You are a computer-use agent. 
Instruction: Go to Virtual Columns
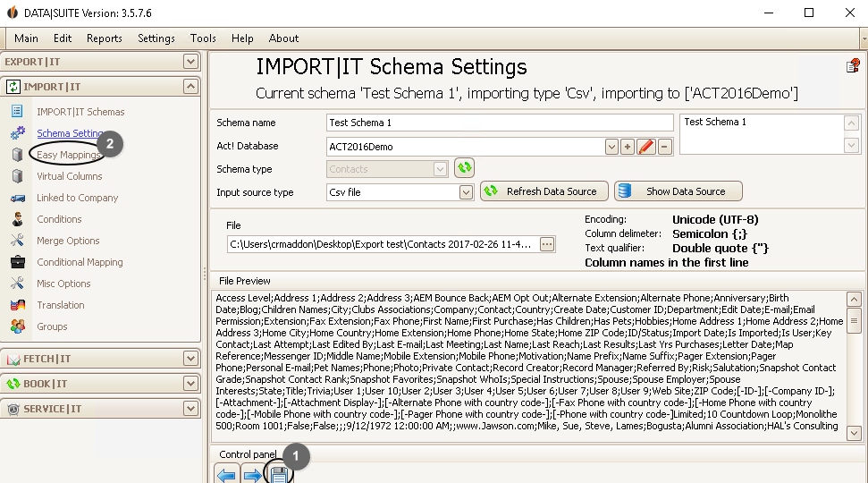pos(69,176)
